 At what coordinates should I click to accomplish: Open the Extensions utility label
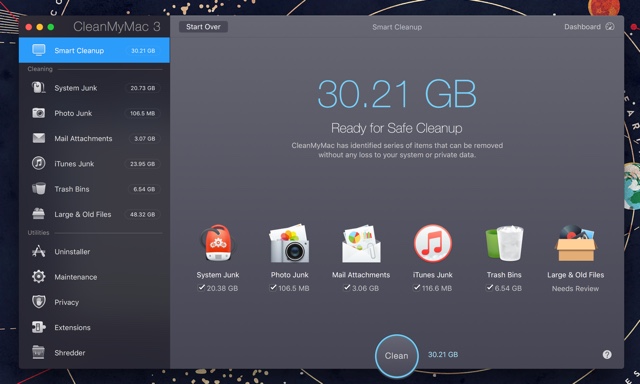(x=73, y=328)
